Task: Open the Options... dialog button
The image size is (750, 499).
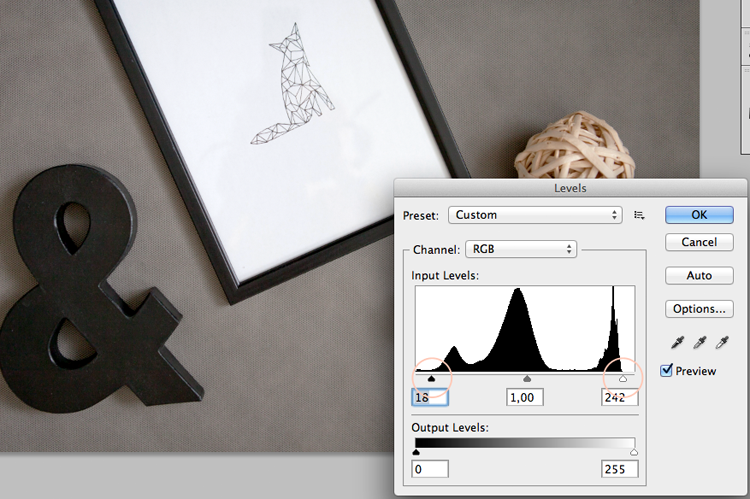Action: click(699, 309)
